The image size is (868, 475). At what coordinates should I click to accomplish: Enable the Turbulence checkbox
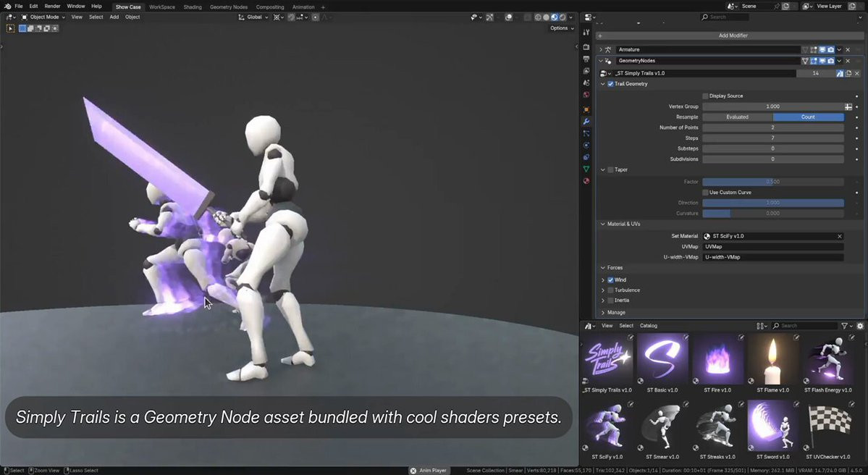610,290
